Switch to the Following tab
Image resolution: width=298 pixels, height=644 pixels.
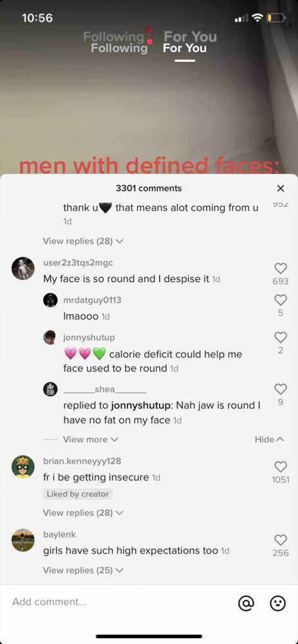click(x=119, y=48)
